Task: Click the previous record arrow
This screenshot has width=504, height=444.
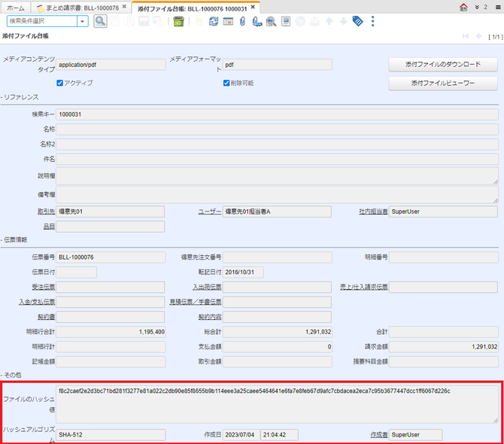Action: pyautogui.click(x=479, y=36)
